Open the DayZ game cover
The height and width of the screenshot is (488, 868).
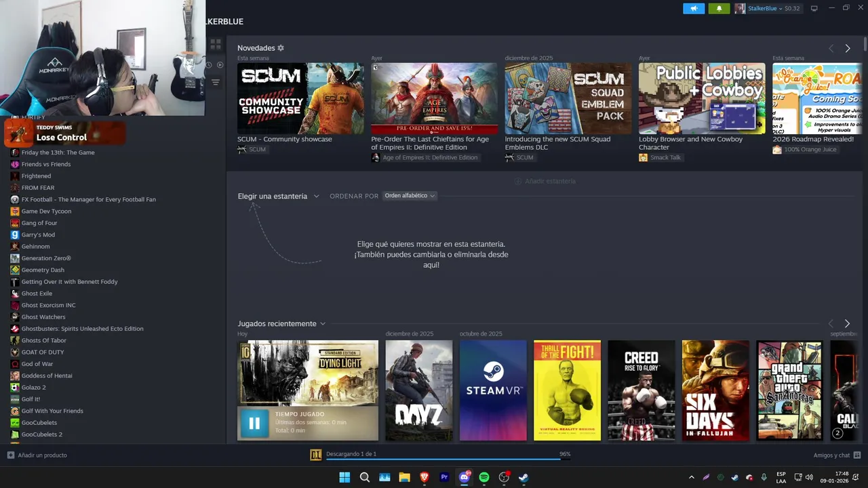coord(419,390)
